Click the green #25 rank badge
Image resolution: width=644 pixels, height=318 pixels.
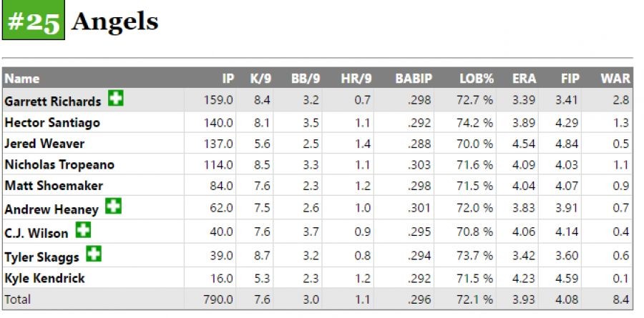34,21
